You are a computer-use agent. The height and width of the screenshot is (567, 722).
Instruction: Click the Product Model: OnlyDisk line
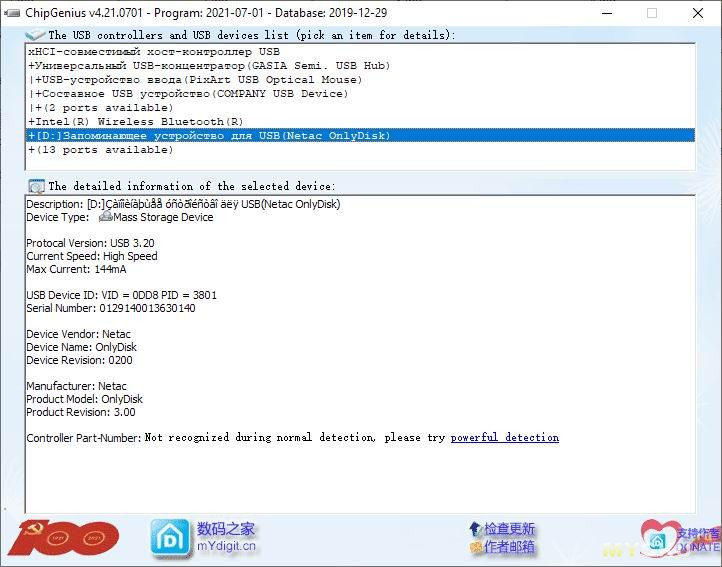tap(84, 399)
